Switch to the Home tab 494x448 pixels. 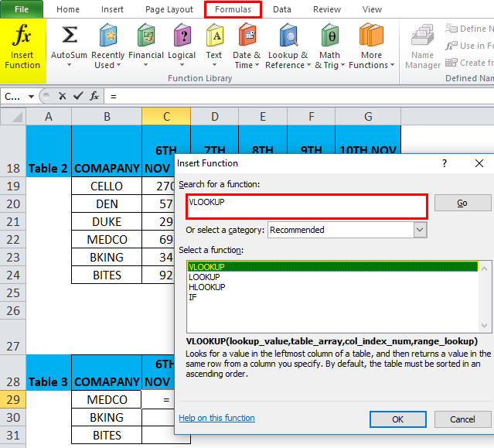68,9
